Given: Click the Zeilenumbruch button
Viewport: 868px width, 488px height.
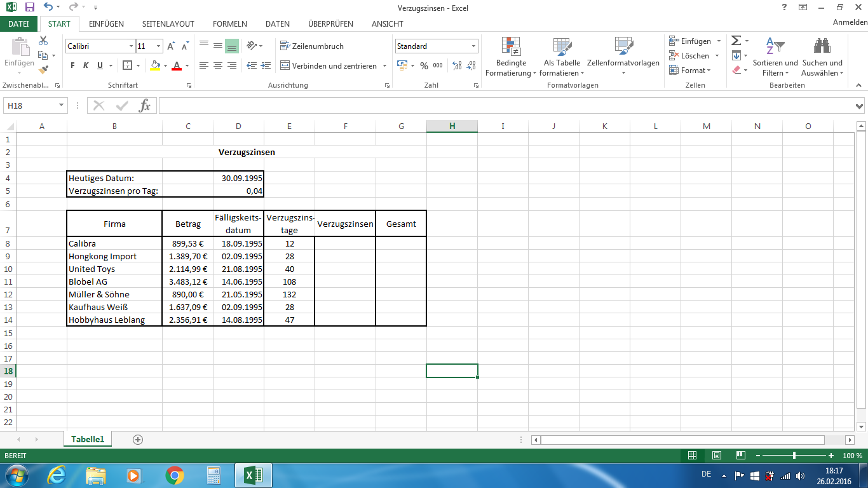Looking at the screenshot, I should (312, 46).
